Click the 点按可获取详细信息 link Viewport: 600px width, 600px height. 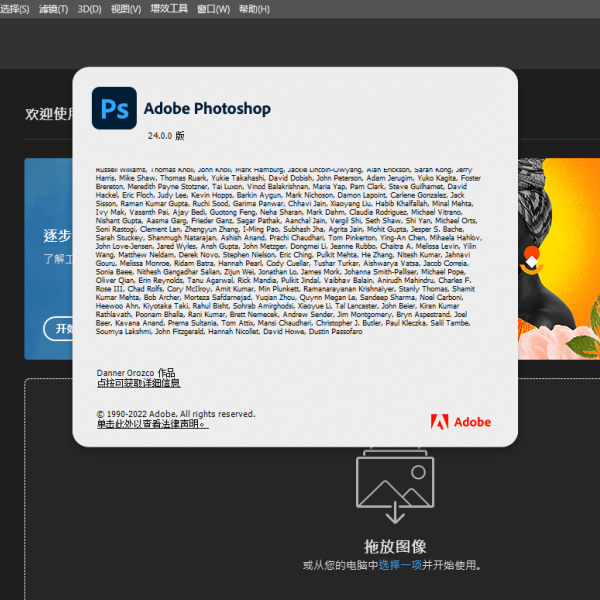(138, 383)
